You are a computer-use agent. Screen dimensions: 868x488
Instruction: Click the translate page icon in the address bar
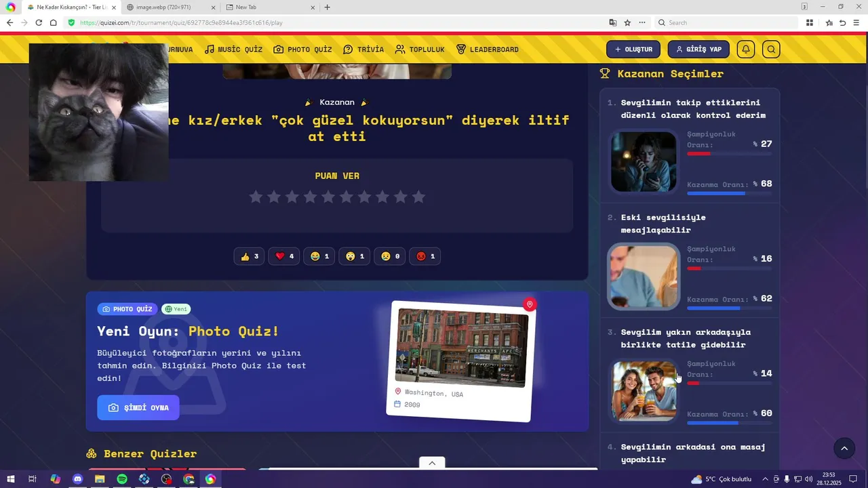[x=613, y=22]
